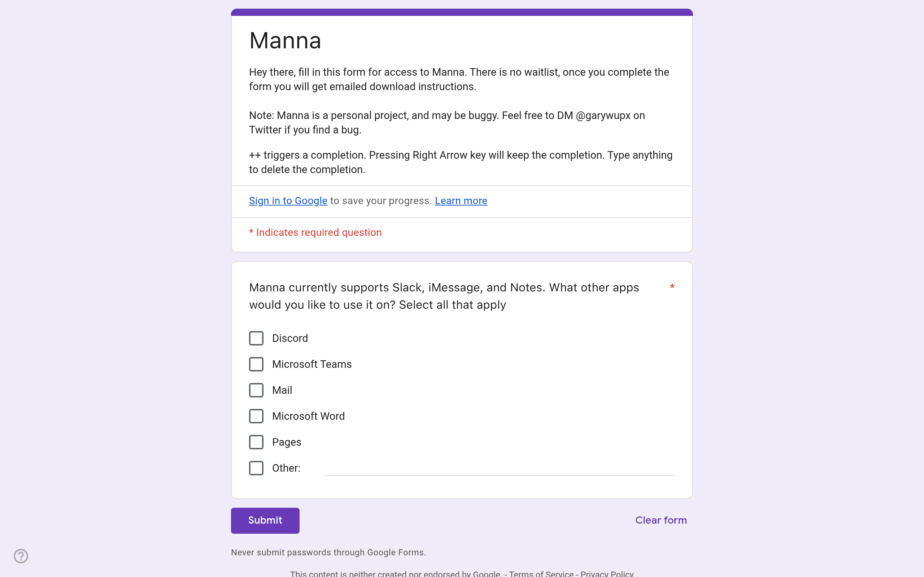Open the help question mark icon
Viewport: 924px width, 577px height.
[x=21, y=556]
